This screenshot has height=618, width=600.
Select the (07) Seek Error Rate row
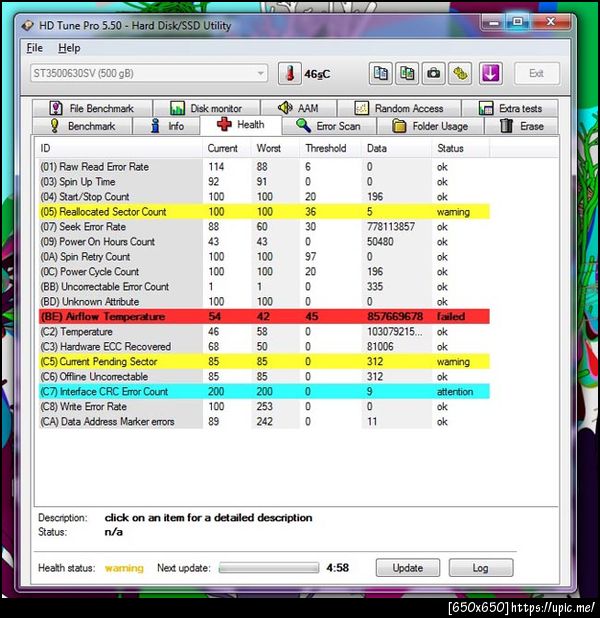[x=264, y=227]
